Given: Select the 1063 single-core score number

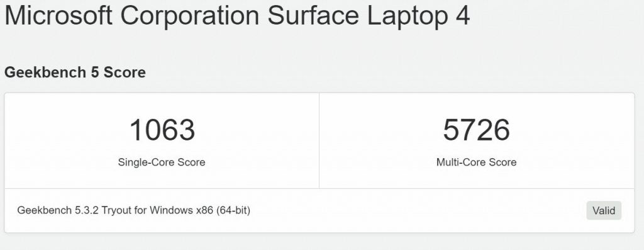Looking at the screenshot, I should coord(162,130).
